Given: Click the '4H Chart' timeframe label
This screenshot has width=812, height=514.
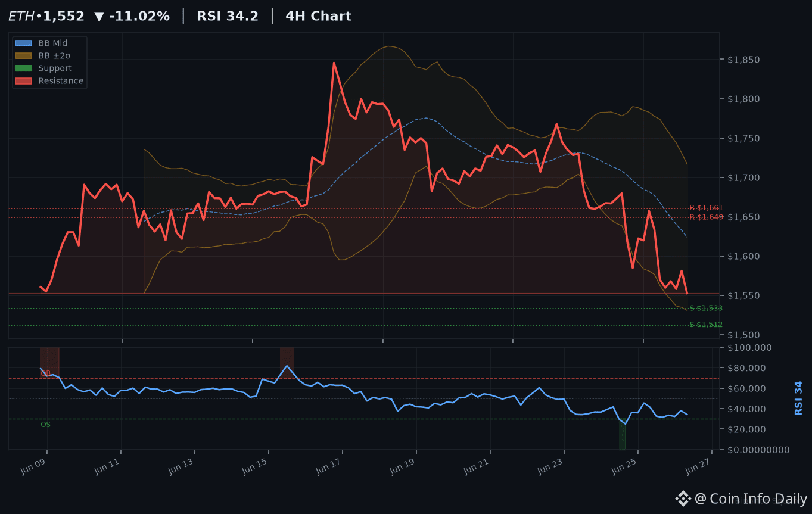Looking at the screenshot, I should 319,16.
